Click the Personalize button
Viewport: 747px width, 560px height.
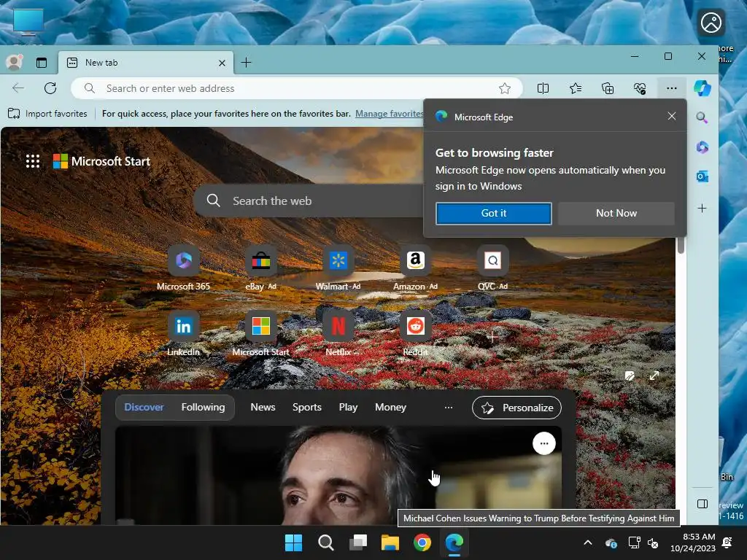517,408
